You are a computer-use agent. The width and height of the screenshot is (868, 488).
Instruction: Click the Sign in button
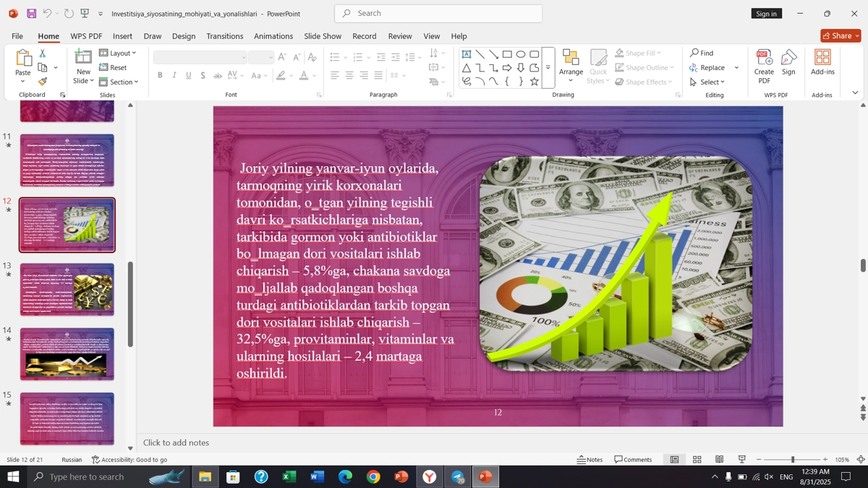coord(766,14)
